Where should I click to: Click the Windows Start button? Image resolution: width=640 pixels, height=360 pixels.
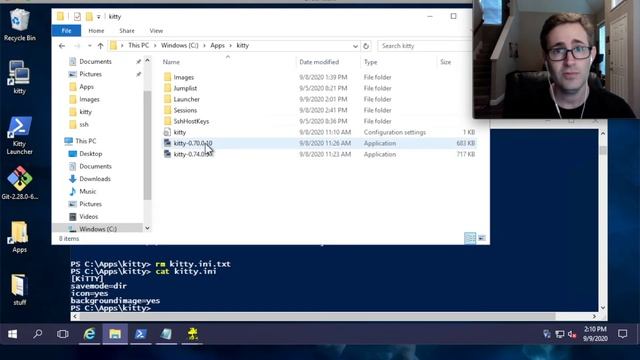(x=13, y=334)
